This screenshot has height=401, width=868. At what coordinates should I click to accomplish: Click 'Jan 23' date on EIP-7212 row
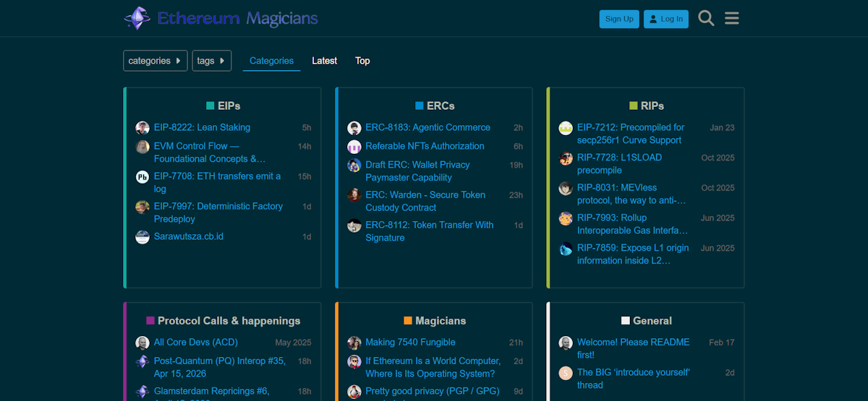coord(722,128)
